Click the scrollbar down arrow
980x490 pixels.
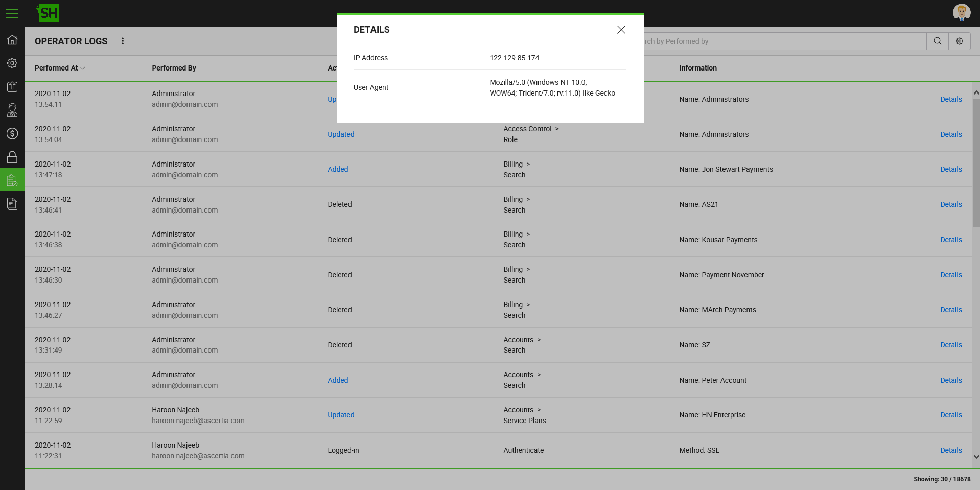click(976, 457)
